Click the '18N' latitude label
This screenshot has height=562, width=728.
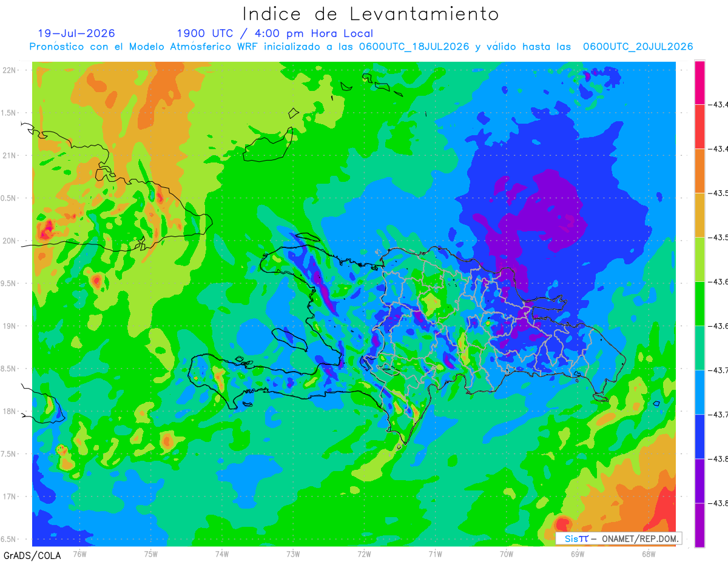[x=8, y=411]
